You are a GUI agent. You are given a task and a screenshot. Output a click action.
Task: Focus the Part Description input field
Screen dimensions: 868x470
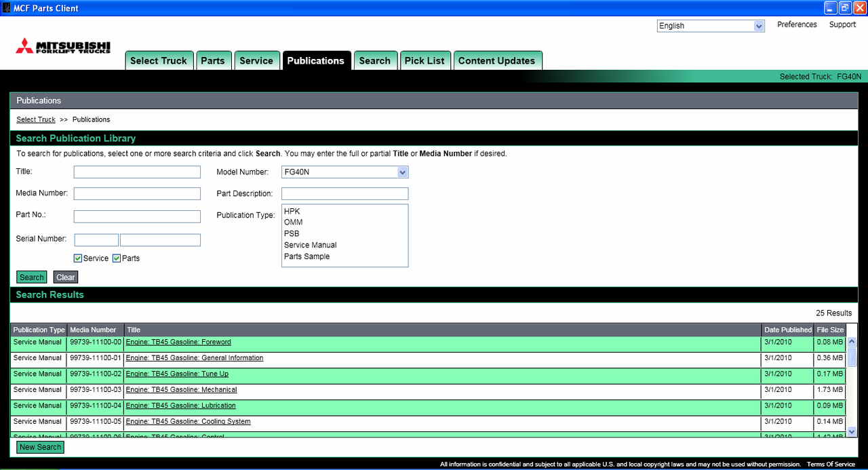click(x=344, y=194)
